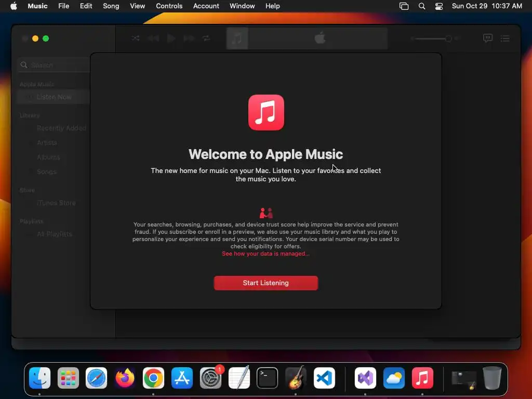Open Terminal from the Dock
The width and height of the screenshot is (532, 399).
coord(268,378)
